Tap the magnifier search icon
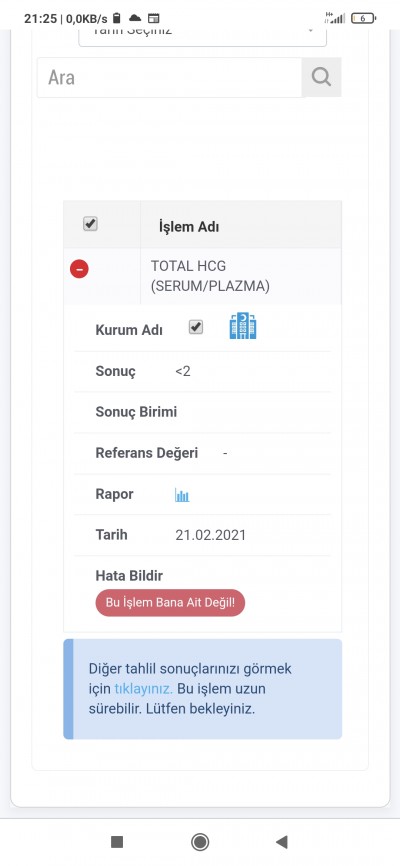This screenshot has width=400, height=866. [x=321, y=77]
